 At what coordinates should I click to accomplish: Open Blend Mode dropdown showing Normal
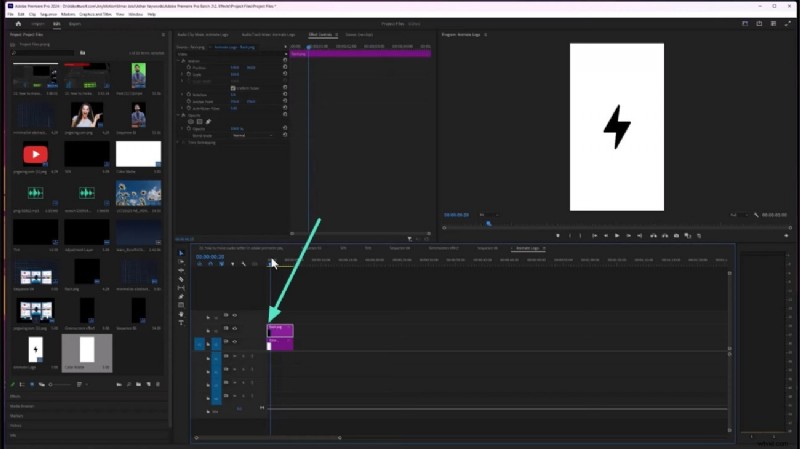point(253,136)
